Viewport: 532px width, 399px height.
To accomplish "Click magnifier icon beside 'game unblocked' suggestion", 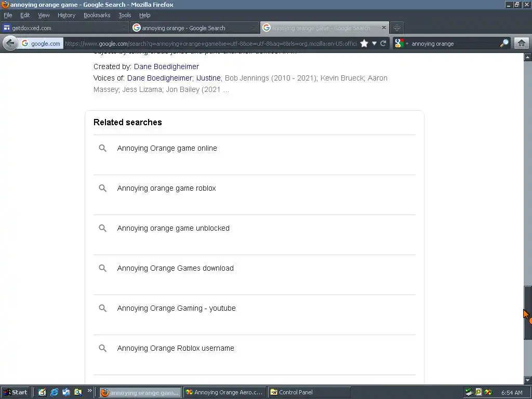I will pyautogui.click(x=102, y=229).
